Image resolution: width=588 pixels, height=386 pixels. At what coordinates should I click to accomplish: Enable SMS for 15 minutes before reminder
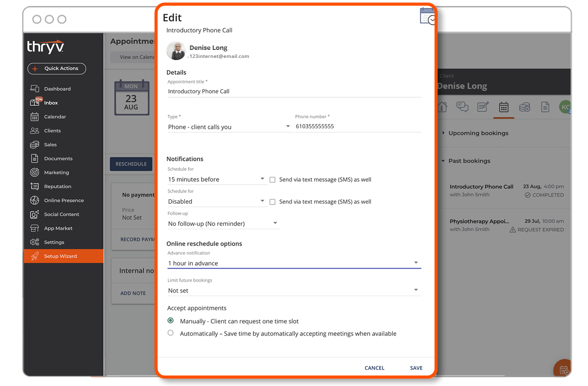point(273,180)
